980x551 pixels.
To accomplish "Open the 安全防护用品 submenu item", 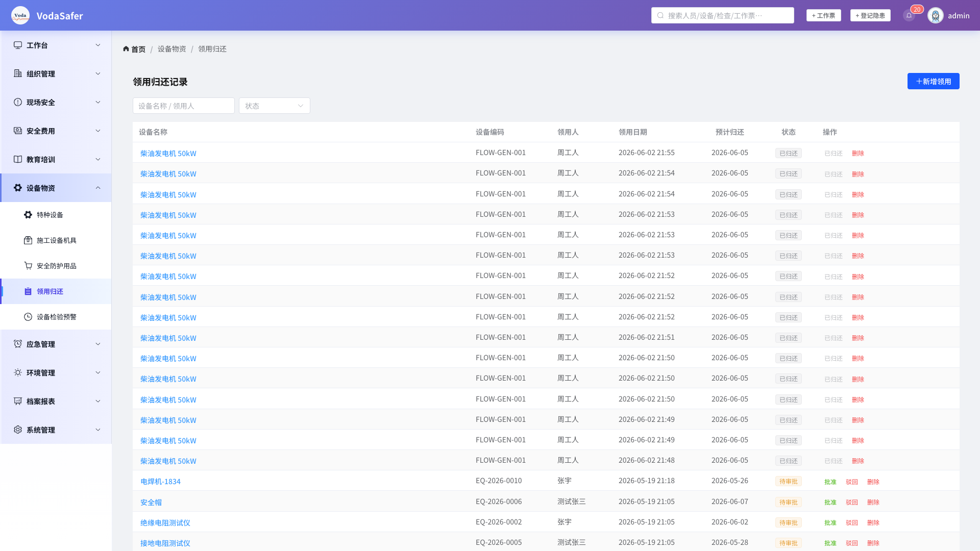I will point(56,266).
